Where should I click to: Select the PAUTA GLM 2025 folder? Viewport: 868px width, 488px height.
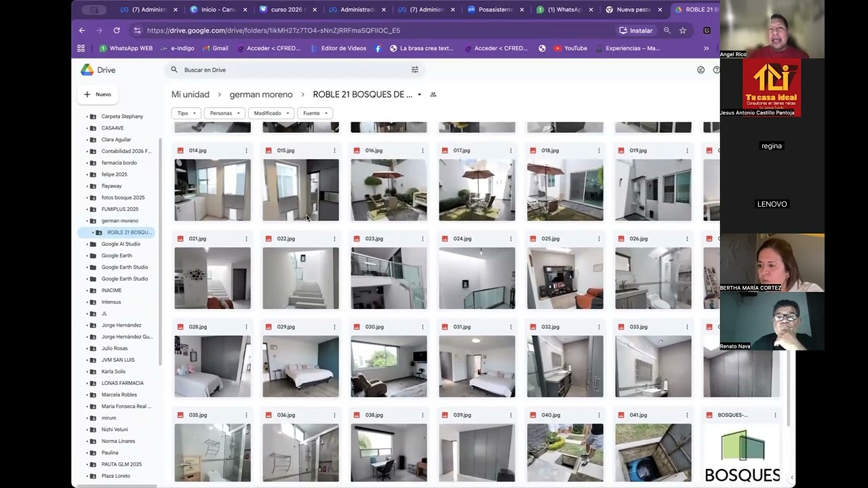coord(121,464)
